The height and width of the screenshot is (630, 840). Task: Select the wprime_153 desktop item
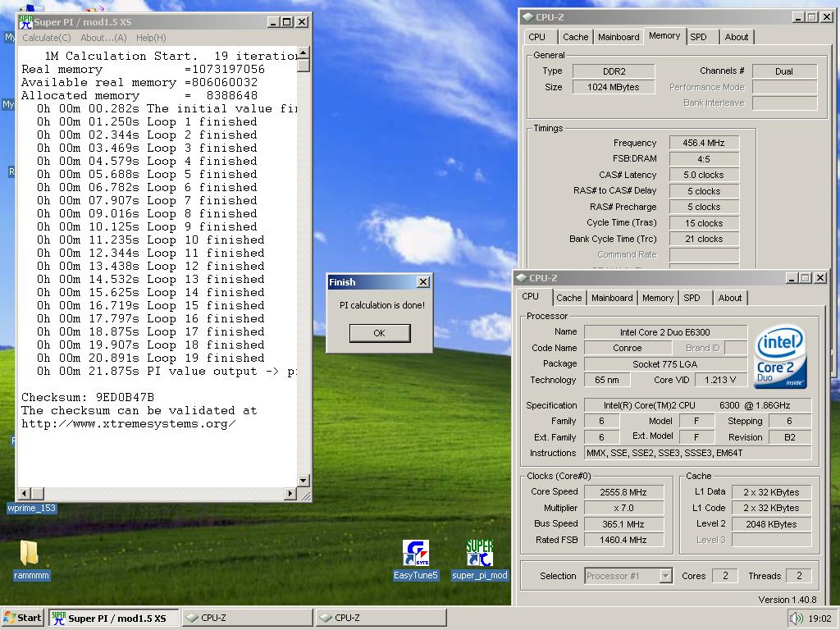click(x=31, y=508)
